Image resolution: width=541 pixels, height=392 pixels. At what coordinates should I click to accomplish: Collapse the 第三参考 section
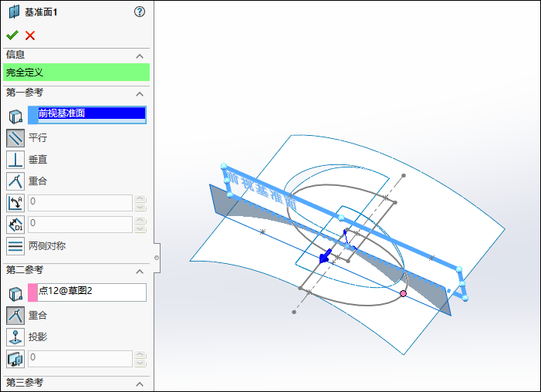click(140, 384)
